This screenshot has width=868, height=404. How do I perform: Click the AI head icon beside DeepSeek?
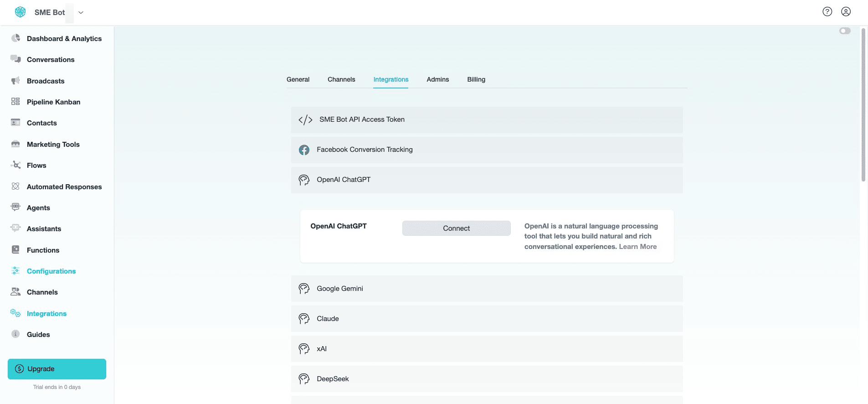coord(304,379)
